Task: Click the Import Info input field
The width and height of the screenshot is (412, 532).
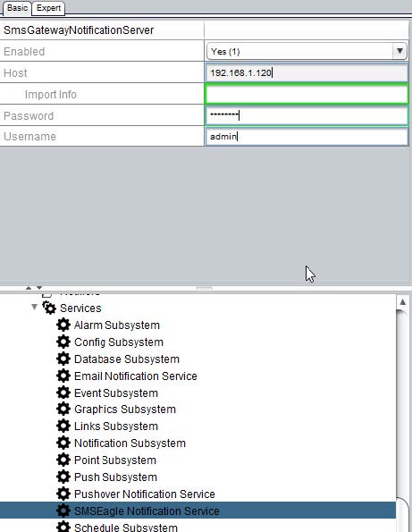Action: 307,94
